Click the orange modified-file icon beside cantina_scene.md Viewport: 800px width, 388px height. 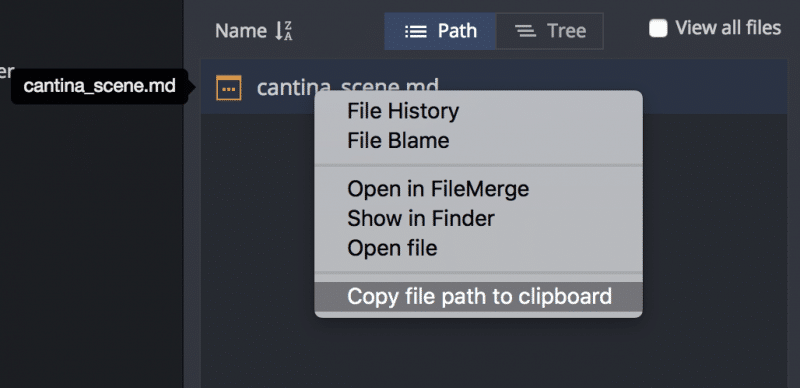[229, 88]
